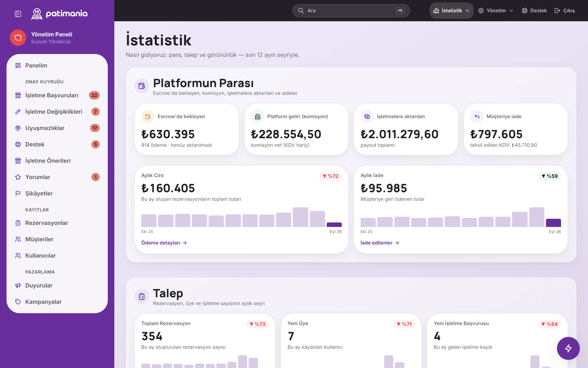
Task: Click the storefront icon beside İşletme Başvuruları
Action: 18,95
